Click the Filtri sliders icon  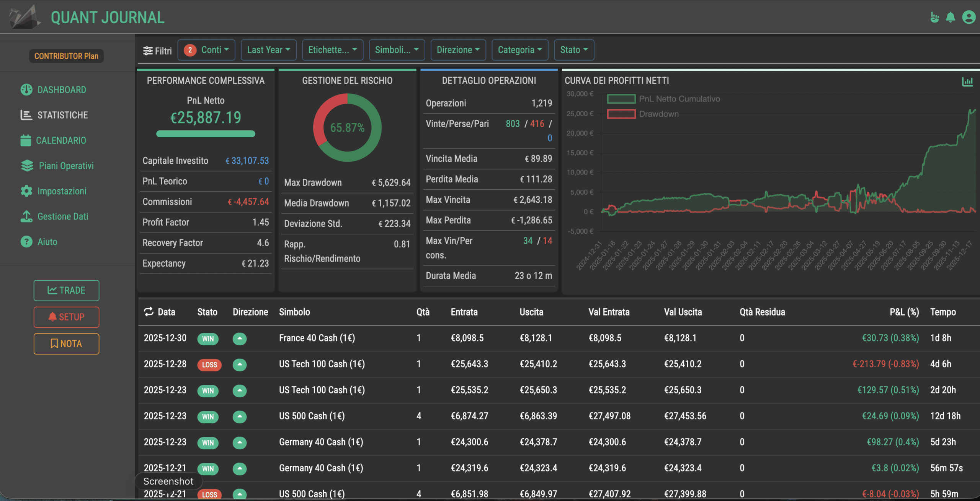coord(148,50)
